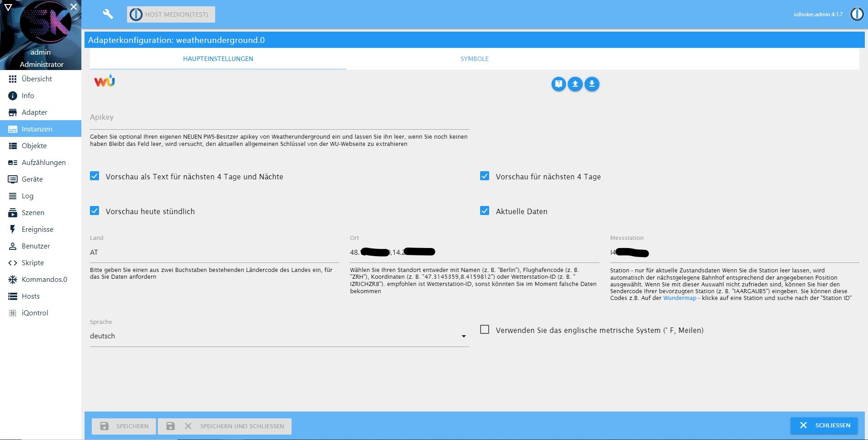Image resolution: width=868 pixels, height=440 pixels.
Task: Uncheck Vorschau heute stündlich
Action: coord(94,211)
